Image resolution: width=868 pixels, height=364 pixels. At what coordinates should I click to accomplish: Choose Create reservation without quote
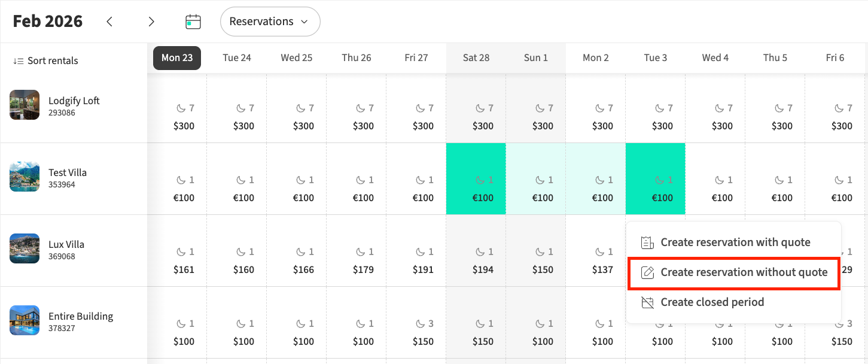(x=744, y=272)
